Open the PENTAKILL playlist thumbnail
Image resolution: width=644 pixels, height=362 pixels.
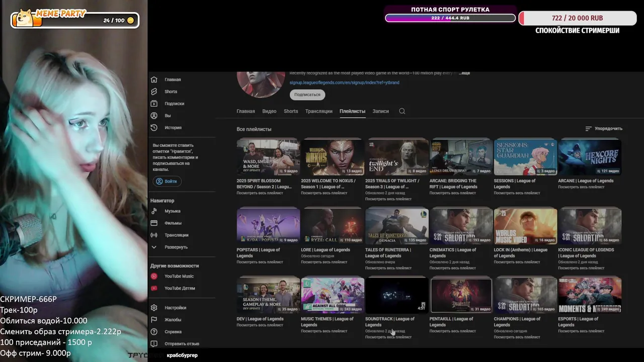(x=461, y=295)
